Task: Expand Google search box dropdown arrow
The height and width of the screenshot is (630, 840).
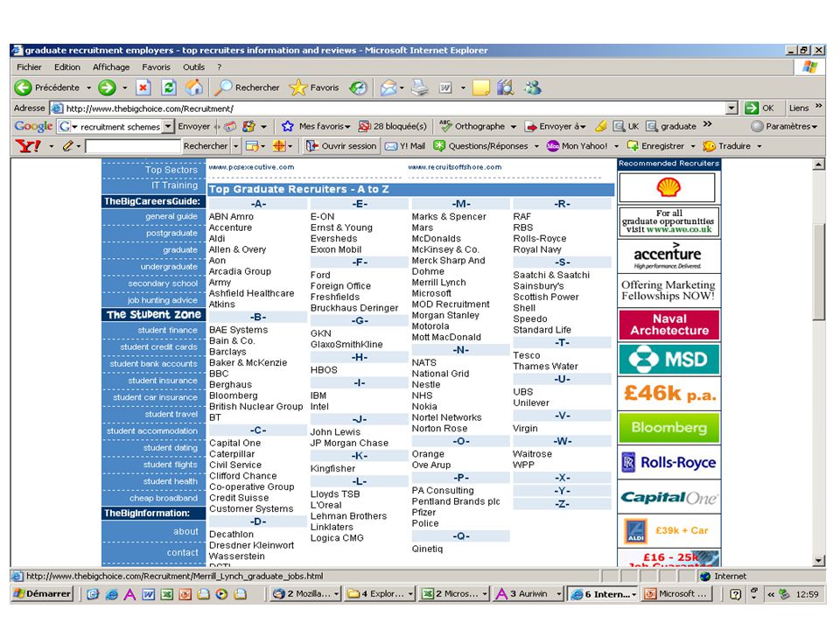Action: tap(168, 126)
